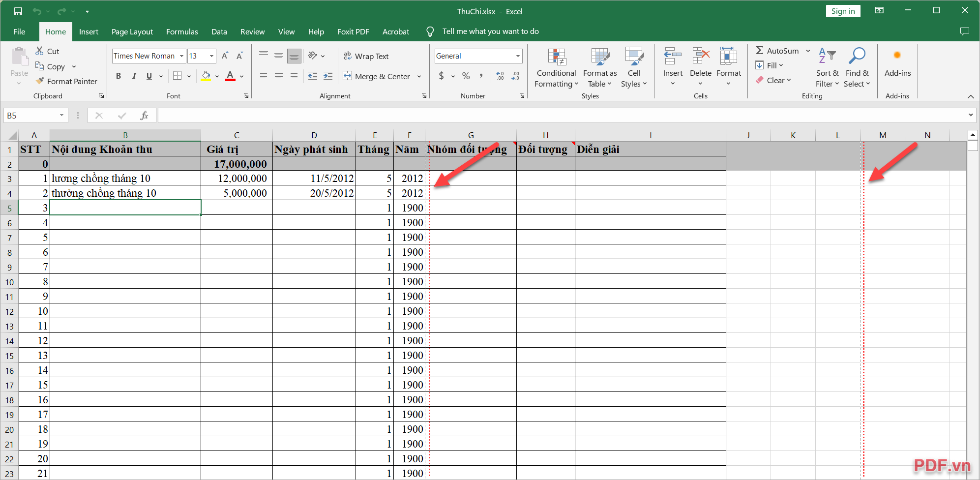Decrease decimal places
This screenshot has height=480, width=980.
point(515,76)
